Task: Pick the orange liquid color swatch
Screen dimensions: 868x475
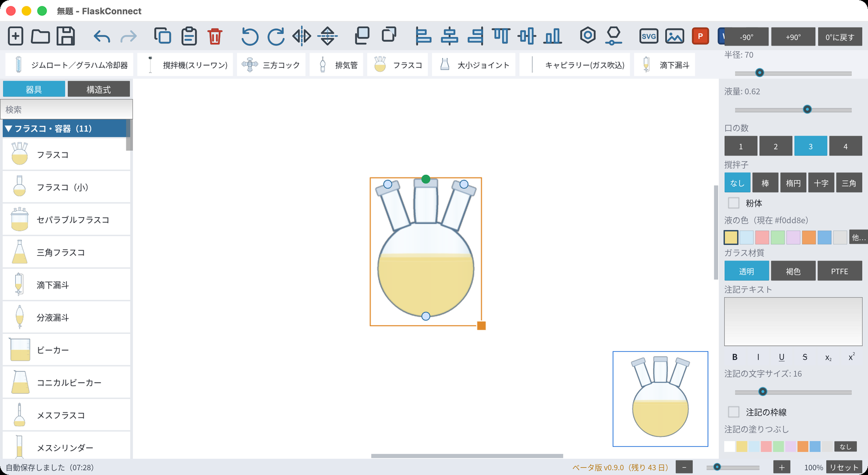Action: pos(808,237)
